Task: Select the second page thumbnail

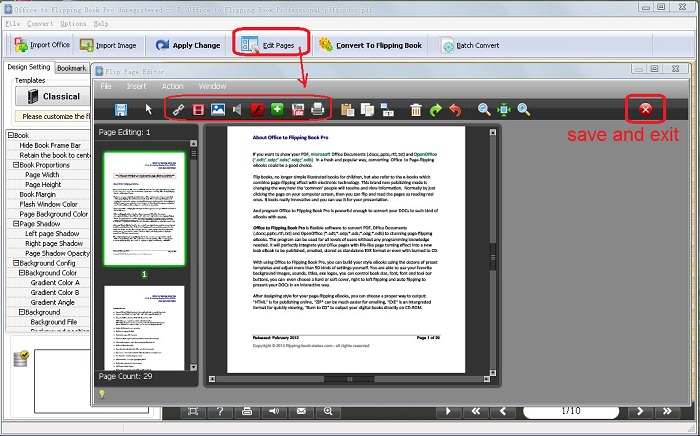Action: [x=144, y=328]
